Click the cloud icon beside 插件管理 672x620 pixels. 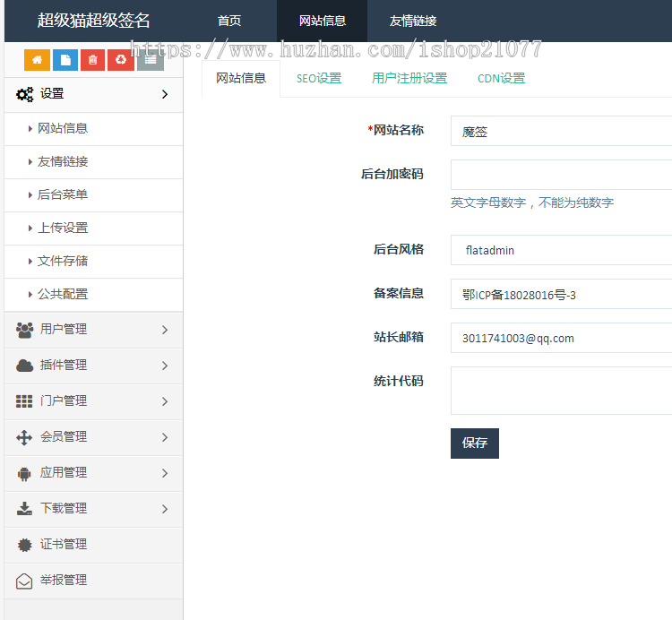[x=24, y=366]
